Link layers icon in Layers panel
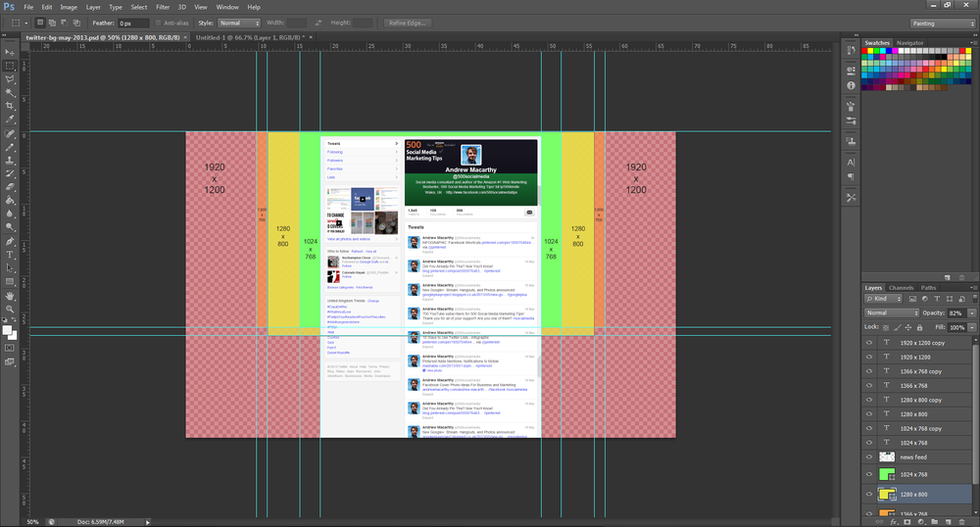 pos(880,522)
